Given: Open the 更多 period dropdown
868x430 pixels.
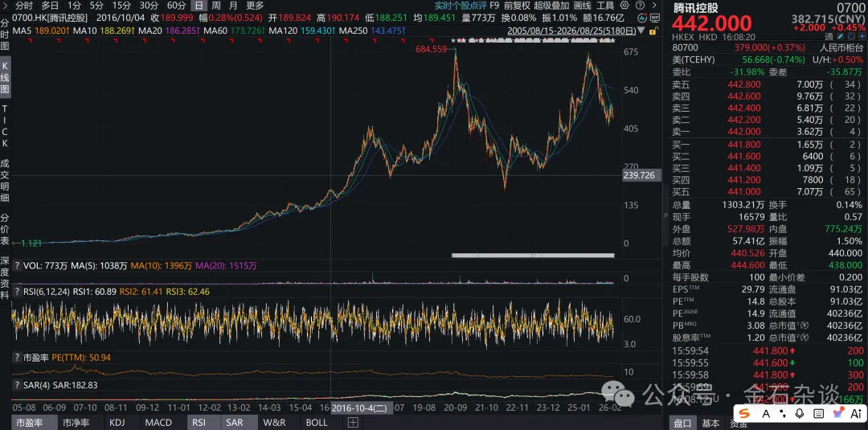Looking at the screenshot, I should coord(256,6).
